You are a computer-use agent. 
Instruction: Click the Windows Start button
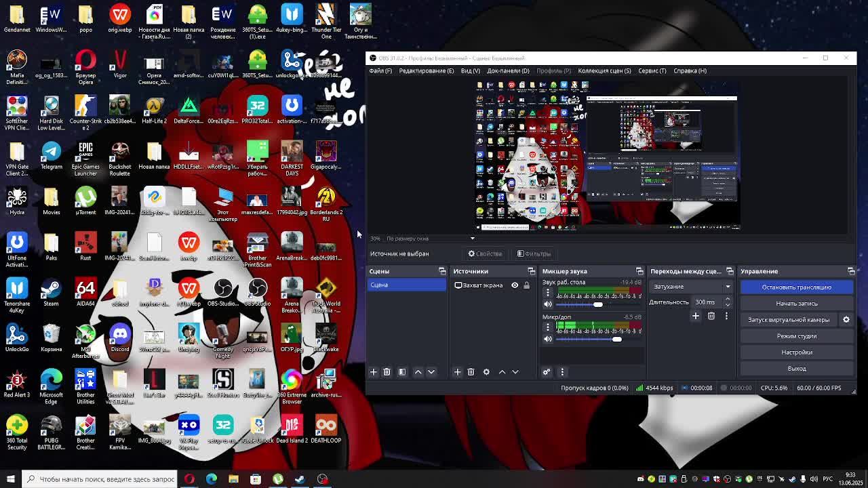point(10,479)
